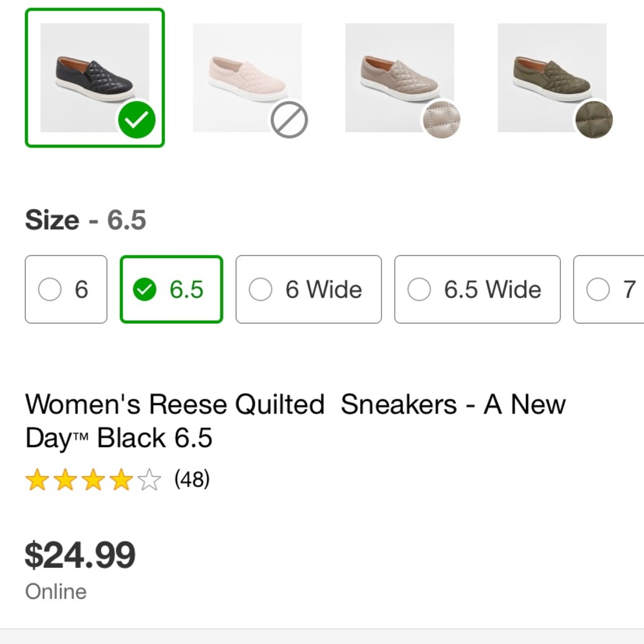This screenshot has height=644, width=644.
Task: Click the first gold rating star
Action: 37,479
